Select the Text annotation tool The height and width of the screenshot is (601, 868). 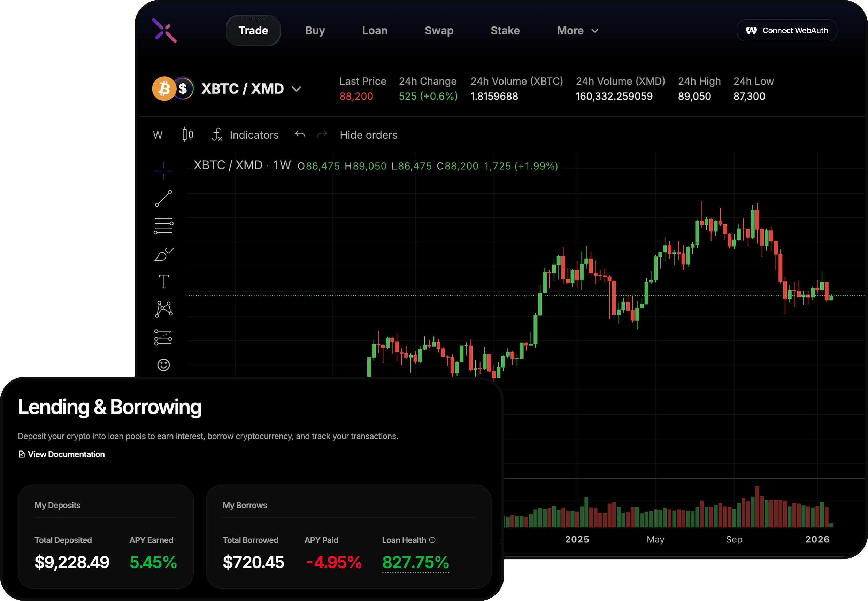[x=164, y=281]
